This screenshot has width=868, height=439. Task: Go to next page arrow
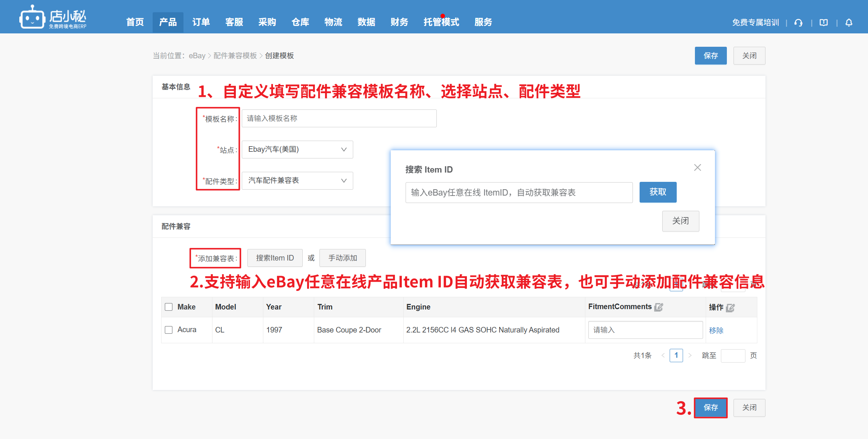690,356
